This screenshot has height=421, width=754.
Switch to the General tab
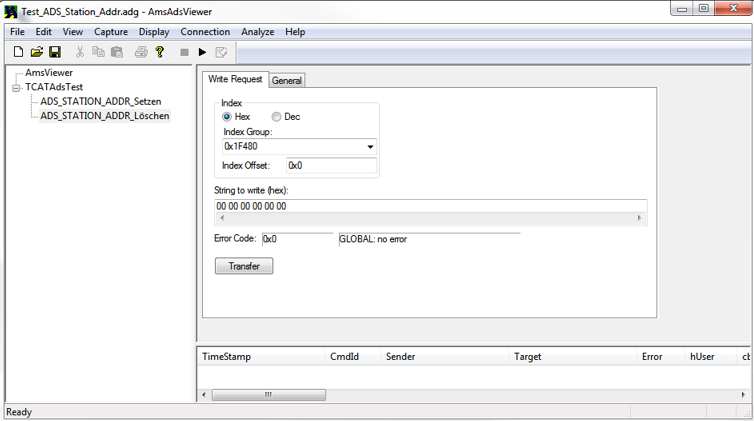287,81
